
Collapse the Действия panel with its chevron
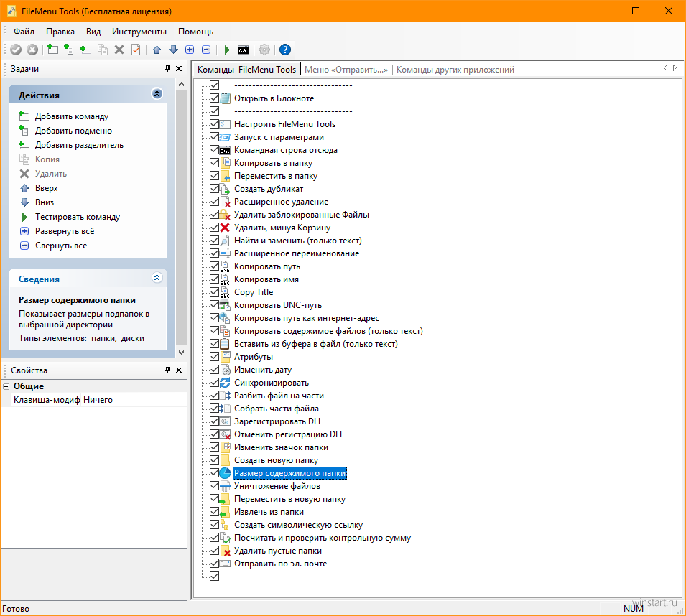pyautogui.click(x=157, y=93)
